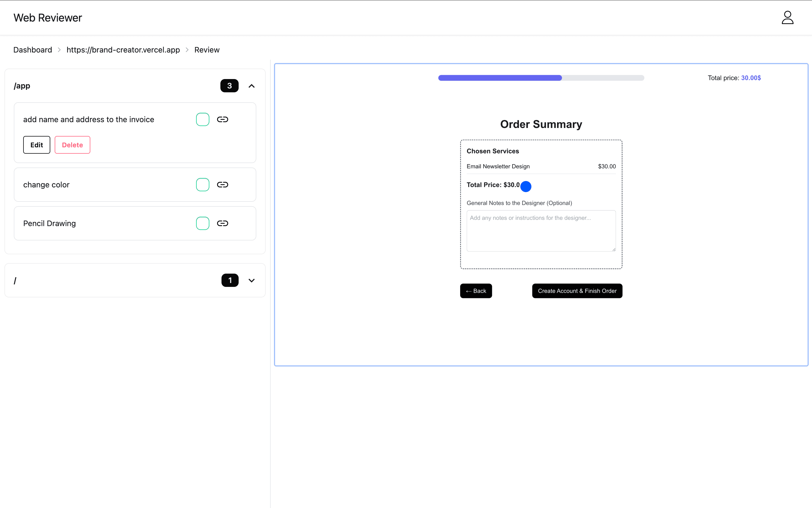Toggle the 'Pencil Drawing' resolve circle
This screenshot has width=812, height=508.
(203, 223)
